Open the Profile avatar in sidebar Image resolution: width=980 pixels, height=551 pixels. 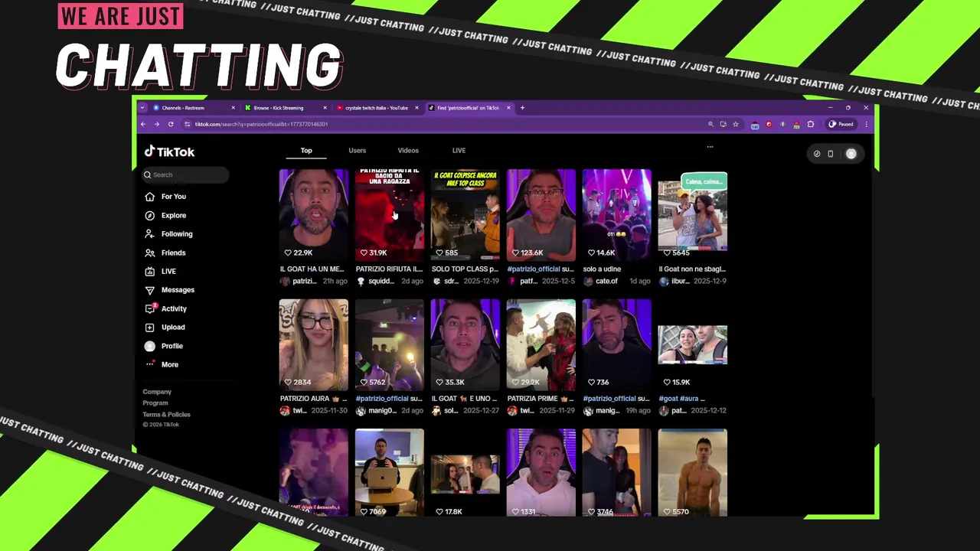150,346
